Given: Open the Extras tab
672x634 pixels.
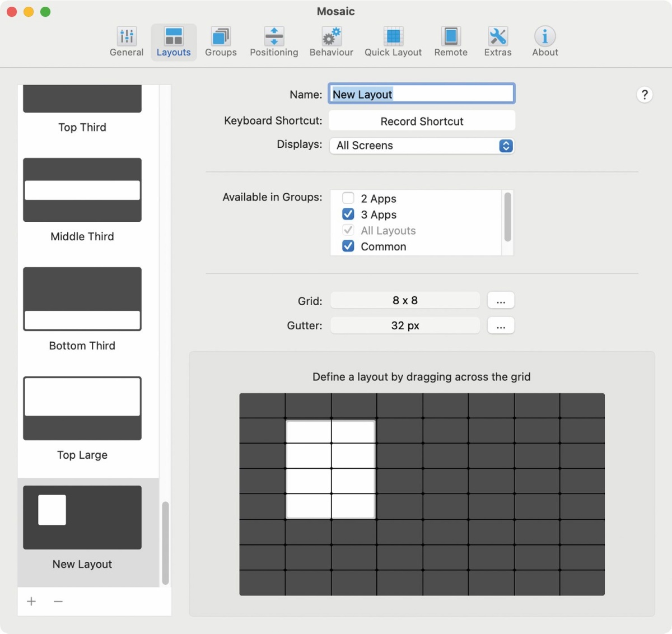Looking at the screenshot, I should [498, 42].
